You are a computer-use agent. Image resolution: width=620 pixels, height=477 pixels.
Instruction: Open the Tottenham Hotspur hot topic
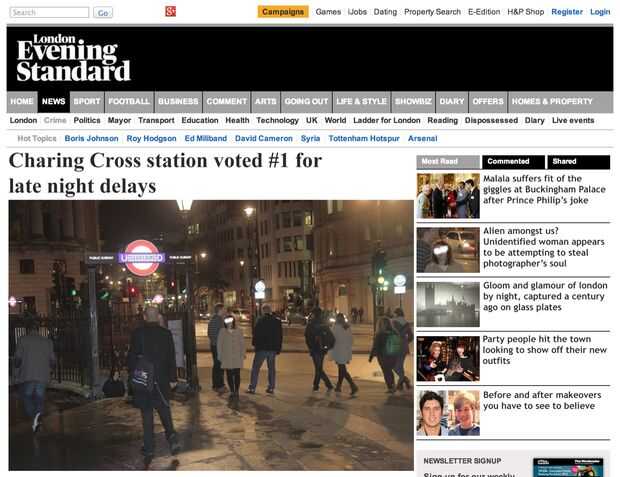tap(364, 138)
